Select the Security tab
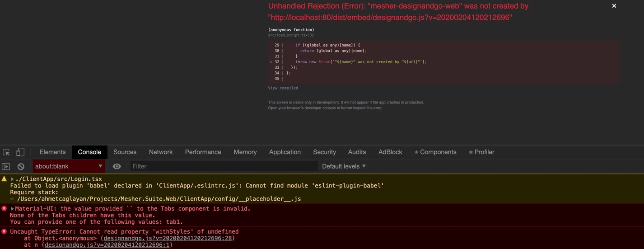This screenshot has height=249, width=644. (x=325, y=152)
